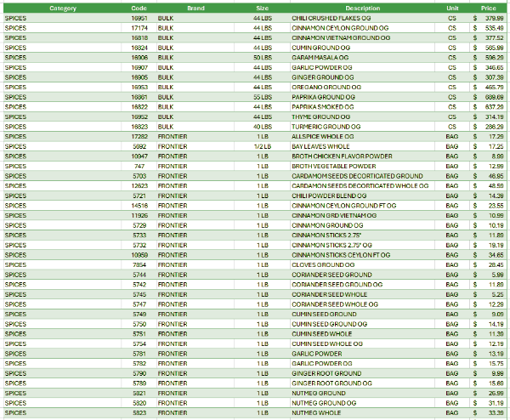Click the BAY LEAVES WHOLE cell
The width and height of the screenshot is (510, 420).
[x=320, y=146]
